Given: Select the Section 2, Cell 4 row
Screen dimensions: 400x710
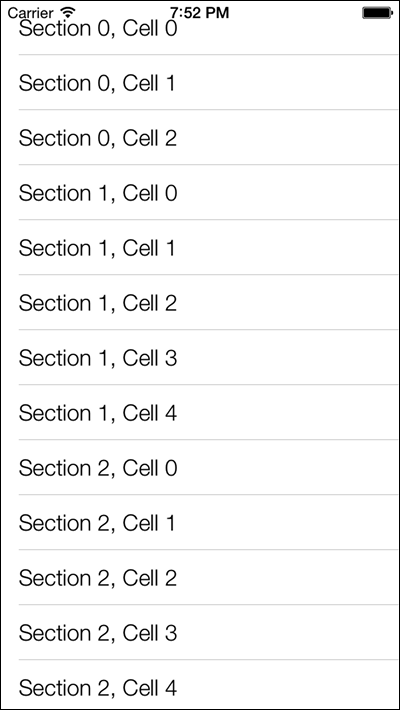Looking at the screenshot, I should click(200, 685).
